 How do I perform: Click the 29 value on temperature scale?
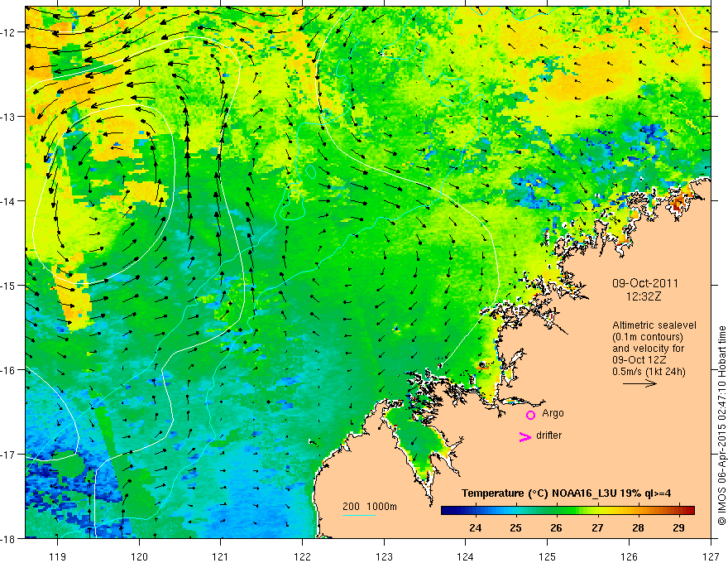679,527
